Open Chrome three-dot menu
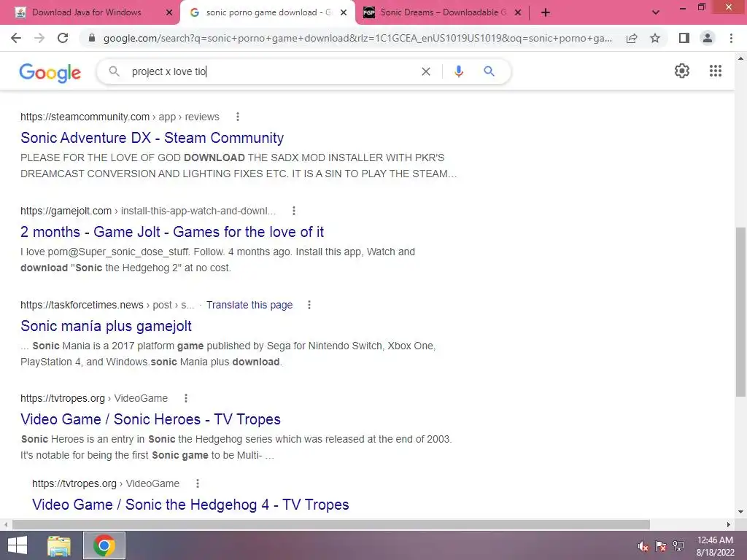This screenshot has height=560, width=747. click(x=731, y=38)
